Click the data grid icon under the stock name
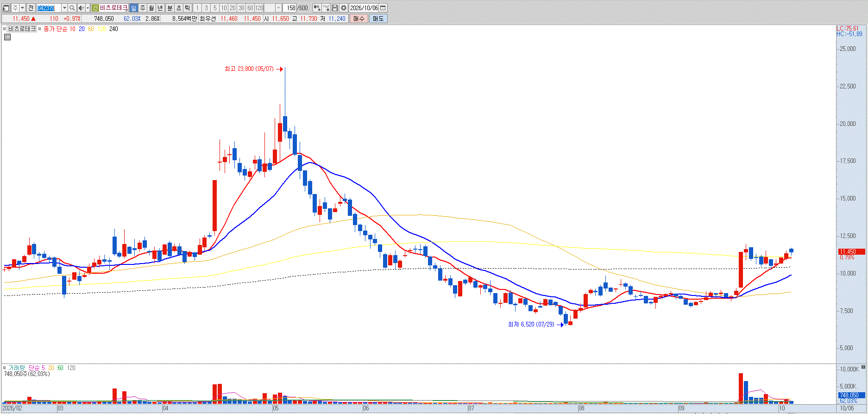The image size is (868, 414). click(x=7, y=37)
